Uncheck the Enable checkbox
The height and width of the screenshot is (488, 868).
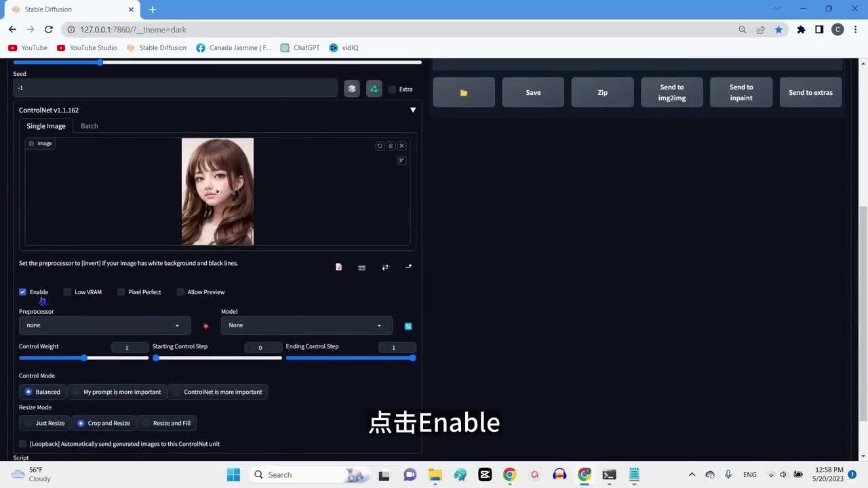coord(23,292)
